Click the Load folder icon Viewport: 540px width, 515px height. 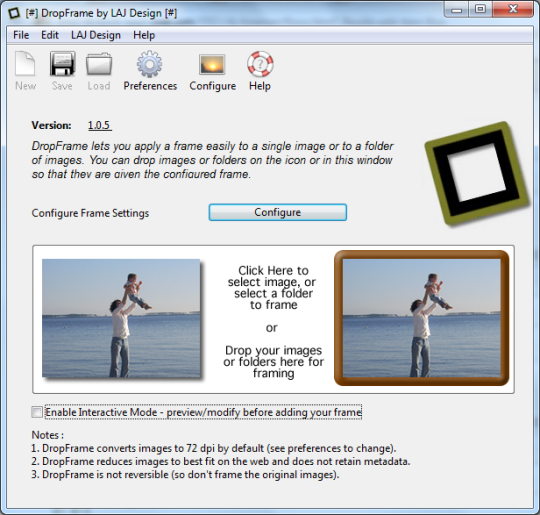(x=99, y=64)
